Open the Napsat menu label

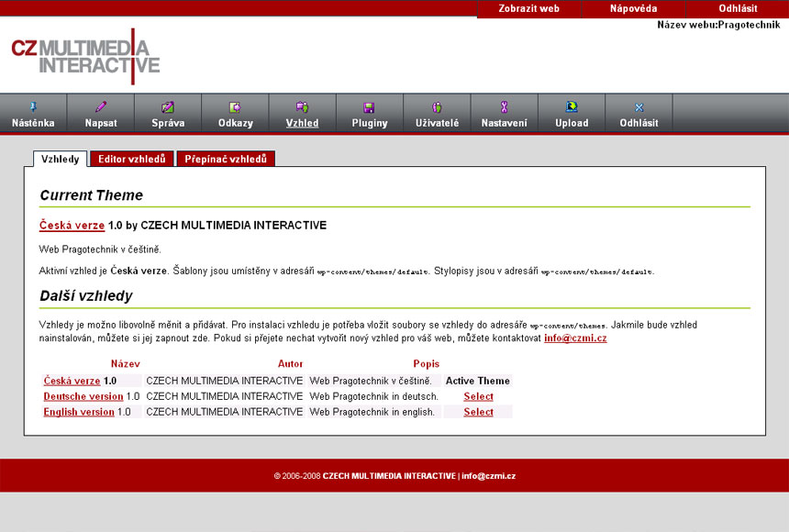pos(101,123)
